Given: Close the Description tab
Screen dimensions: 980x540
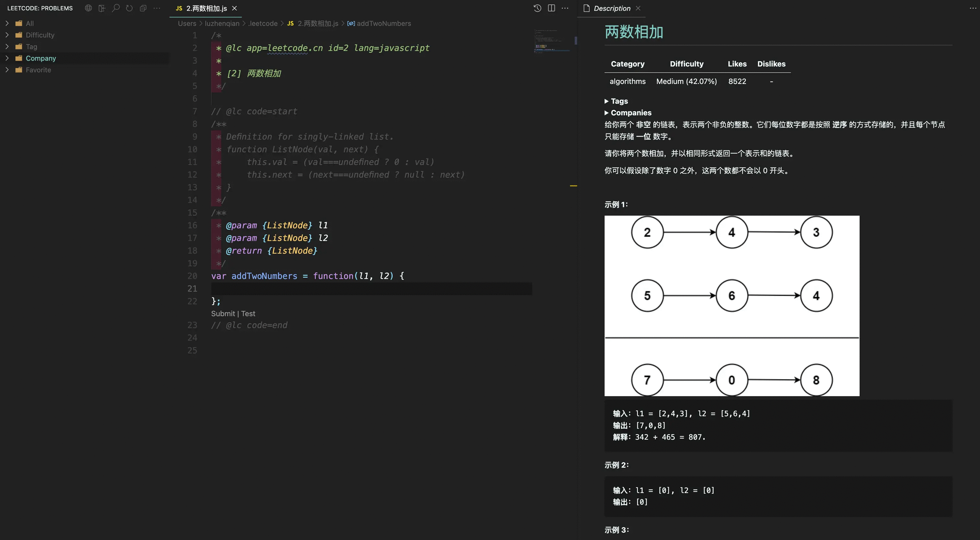Looking at the screenshot, I should (x=638, y=8).
